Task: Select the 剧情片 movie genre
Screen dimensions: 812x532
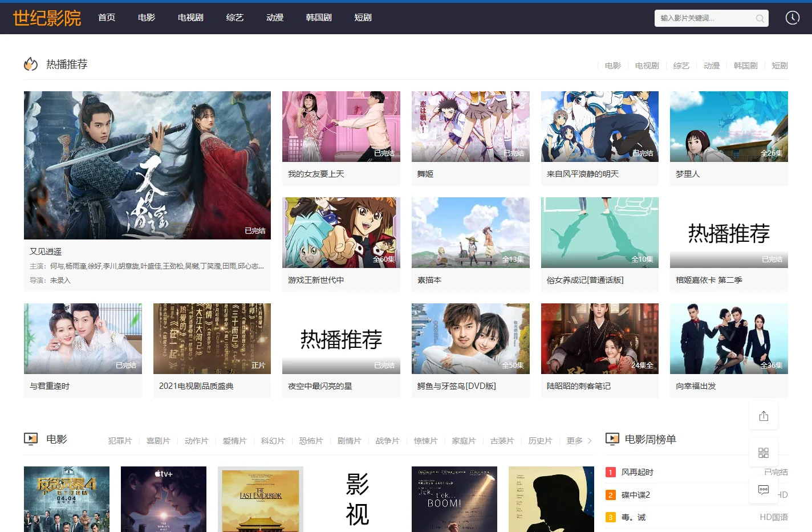Action: point(349,441)
